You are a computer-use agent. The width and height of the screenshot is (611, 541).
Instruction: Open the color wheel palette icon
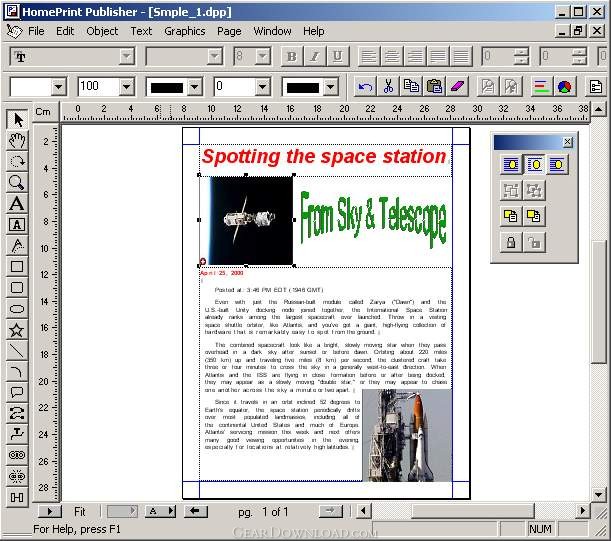click(564, 86)
